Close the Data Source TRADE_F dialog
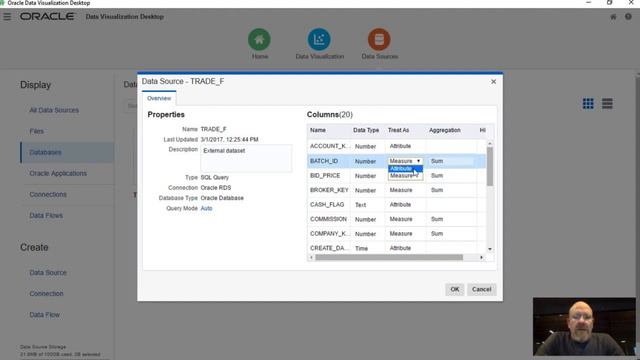640x360 pixels. pyautogui.click(x=493, y=82)
